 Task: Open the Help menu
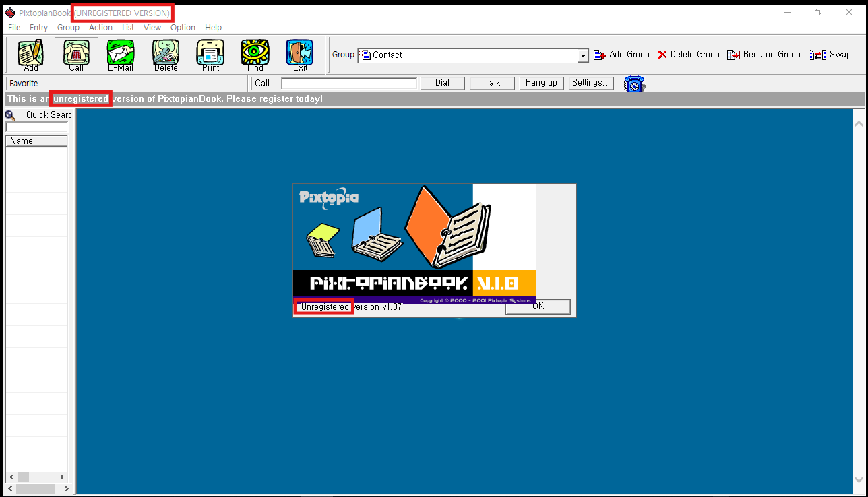(x=213, y=28)
